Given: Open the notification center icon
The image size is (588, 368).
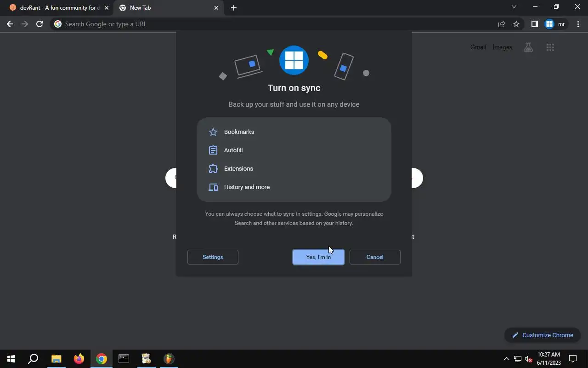Looking at the screenshot, I should click(573, 359).
